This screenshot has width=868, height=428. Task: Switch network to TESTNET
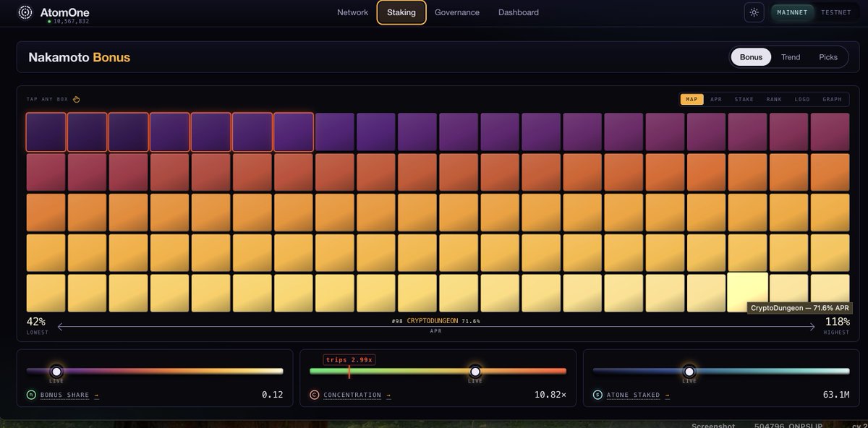point(835,12)
